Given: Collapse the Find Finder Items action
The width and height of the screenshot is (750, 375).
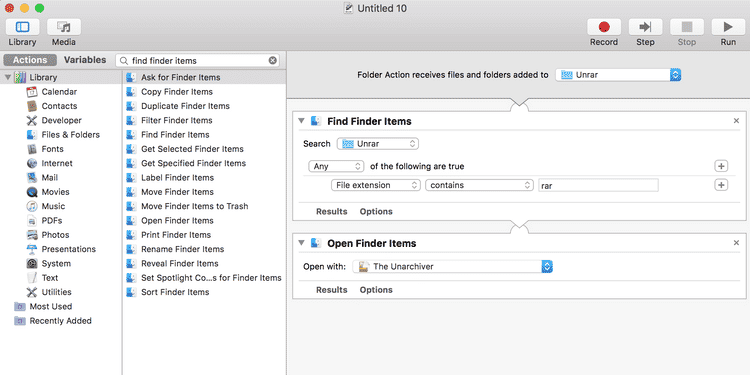Looking at the screenshot, I should (301, 121).
